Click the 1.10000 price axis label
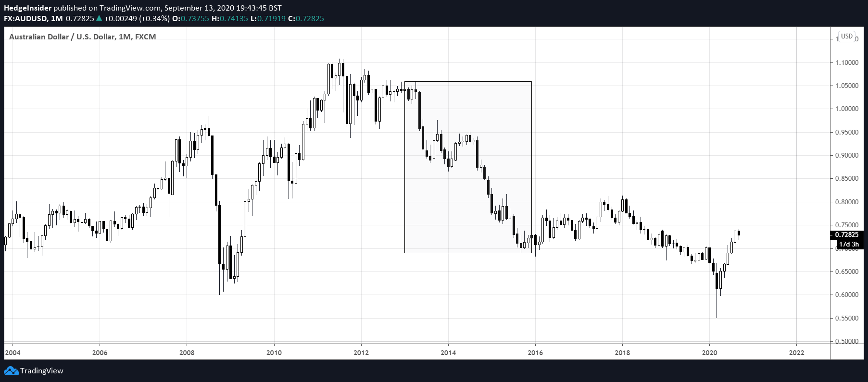Viewport: 868px width, 382px height. [x=846, y=62]
